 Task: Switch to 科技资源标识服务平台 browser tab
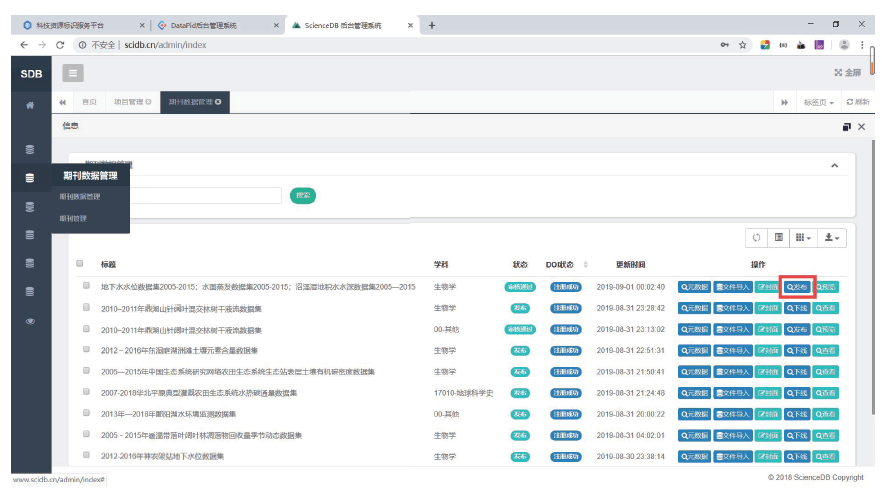tap(70, 25)
